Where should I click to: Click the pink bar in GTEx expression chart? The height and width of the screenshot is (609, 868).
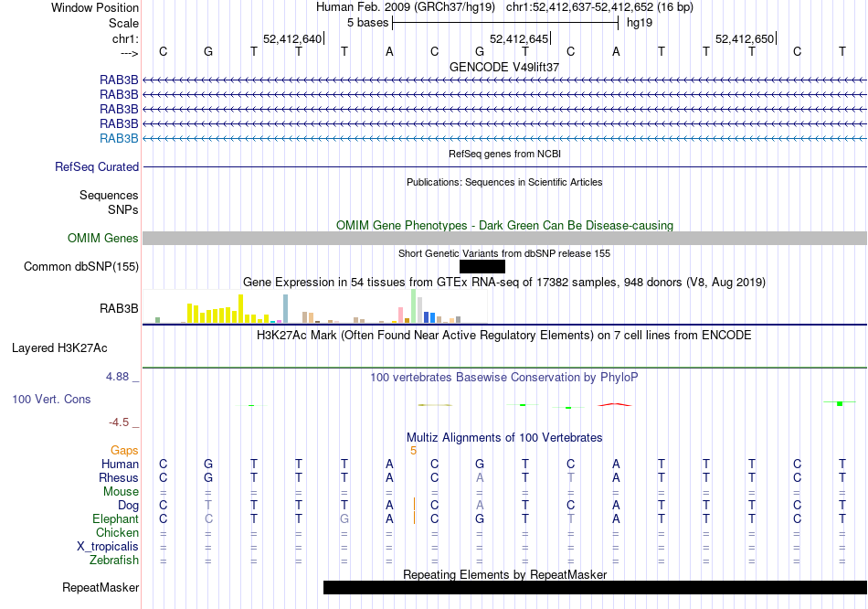(x=400, y=315)
